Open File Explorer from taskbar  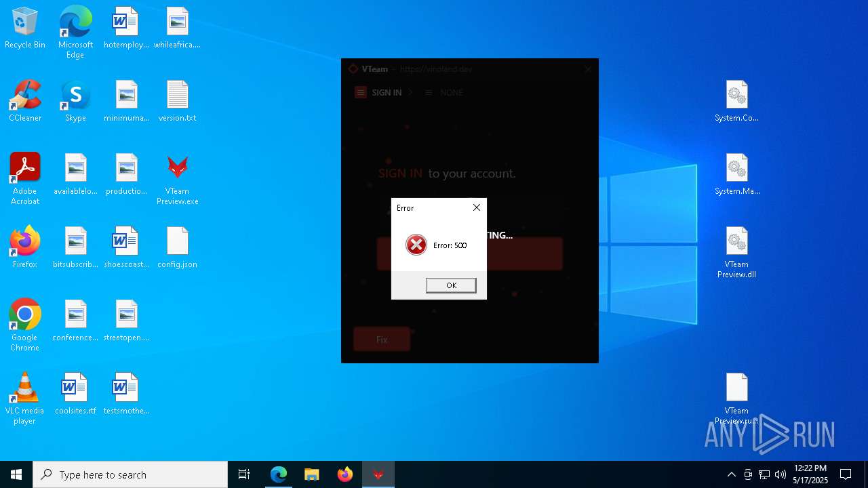pos(311,474)
